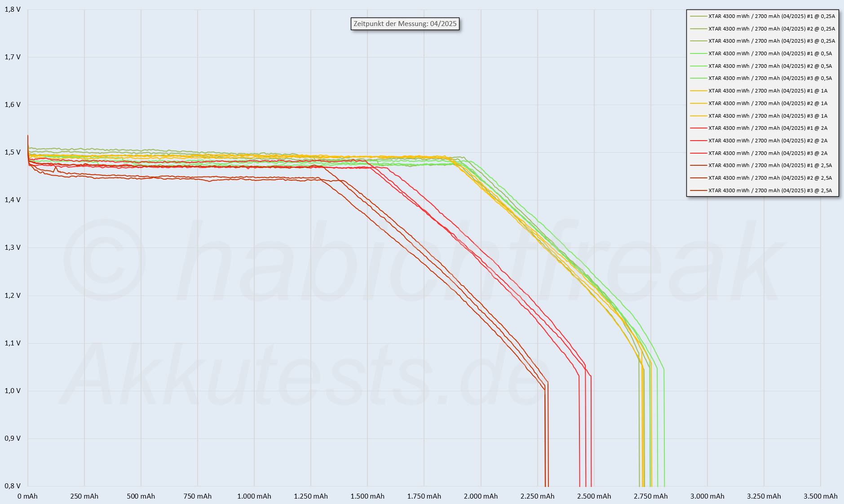Click the 1,0 V y-axis label
This screenshot has width=844, height=504.
click(13, 391)
